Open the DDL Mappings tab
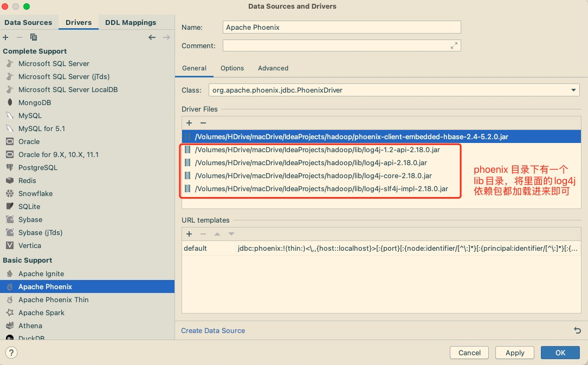Viewport: 588px width, 365px height. point(131,23)
